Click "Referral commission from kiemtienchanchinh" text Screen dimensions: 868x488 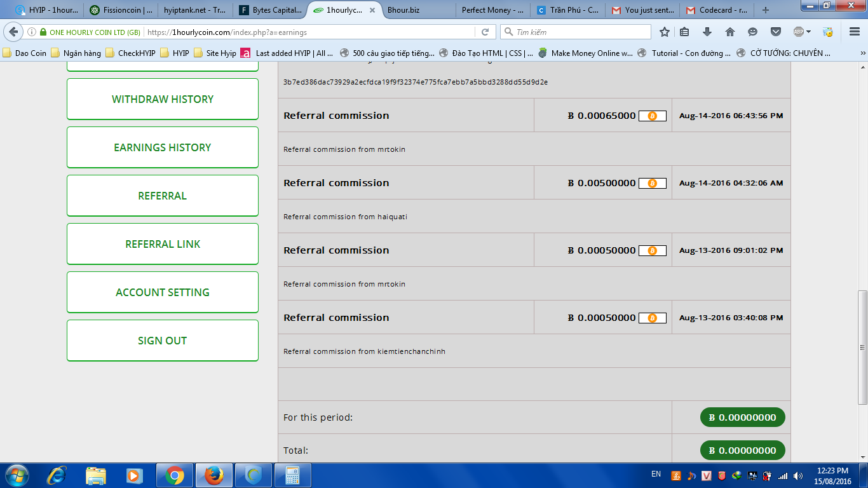pos(364,351)
